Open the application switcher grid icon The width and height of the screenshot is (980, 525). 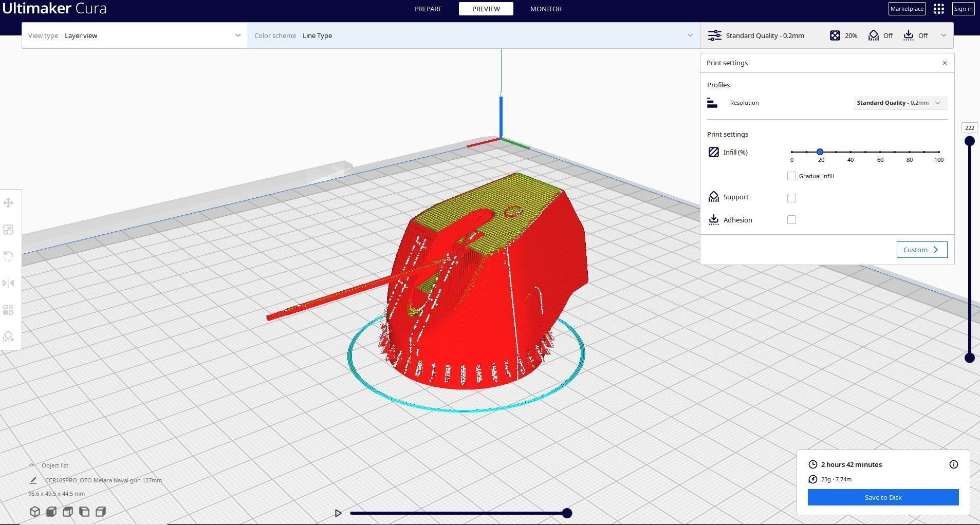point(939,9)
